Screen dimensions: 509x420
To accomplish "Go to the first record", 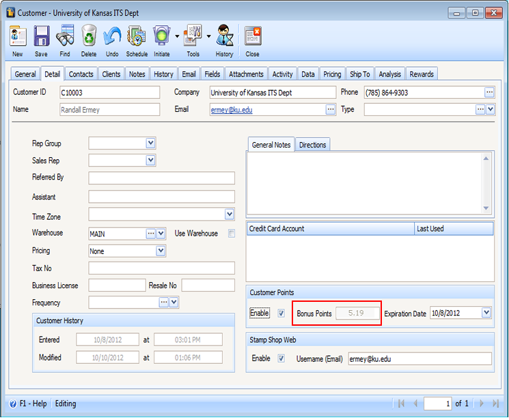I will 401,404.
